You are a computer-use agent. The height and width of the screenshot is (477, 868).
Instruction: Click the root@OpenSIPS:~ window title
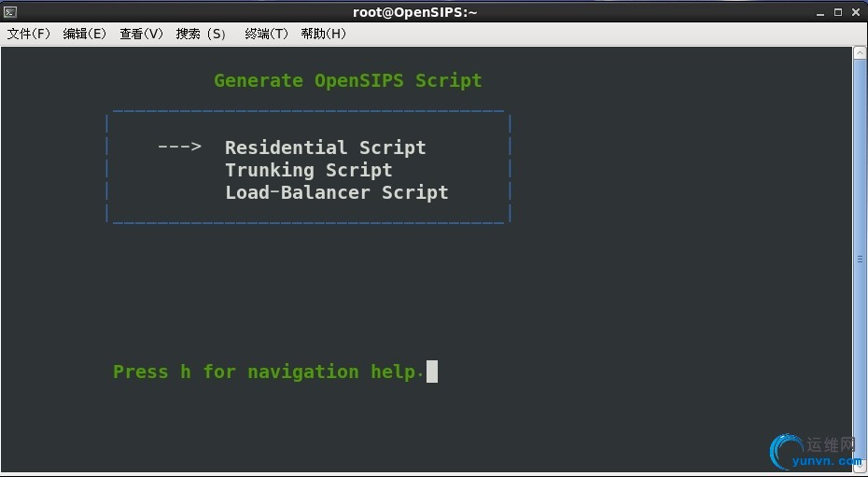(x=415, y=12)
